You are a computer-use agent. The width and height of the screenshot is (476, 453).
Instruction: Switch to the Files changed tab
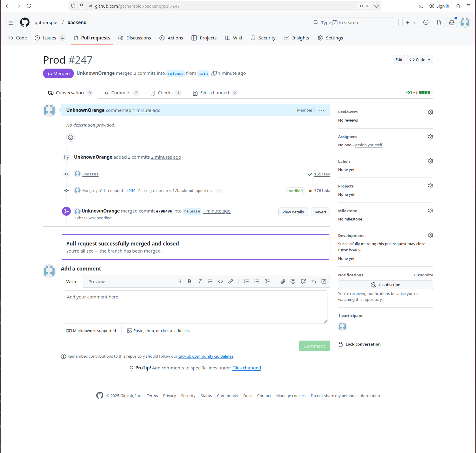[x=214, y=93]
